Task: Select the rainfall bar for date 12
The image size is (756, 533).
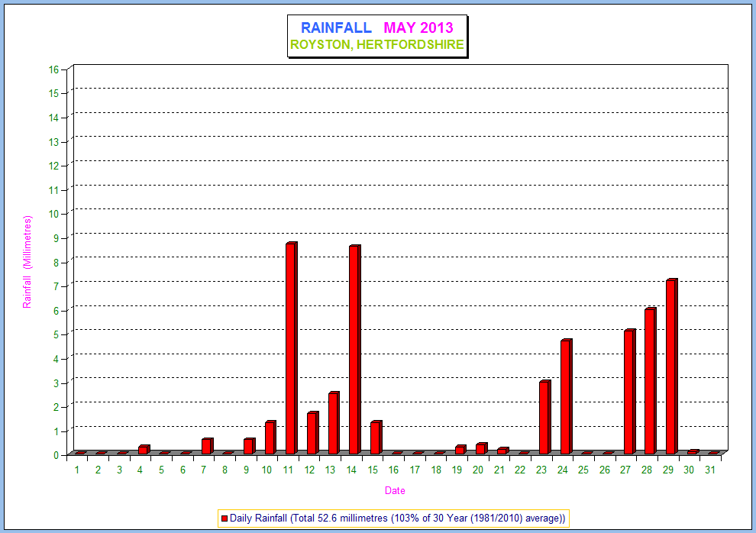Action: click(x=312, y=433)
